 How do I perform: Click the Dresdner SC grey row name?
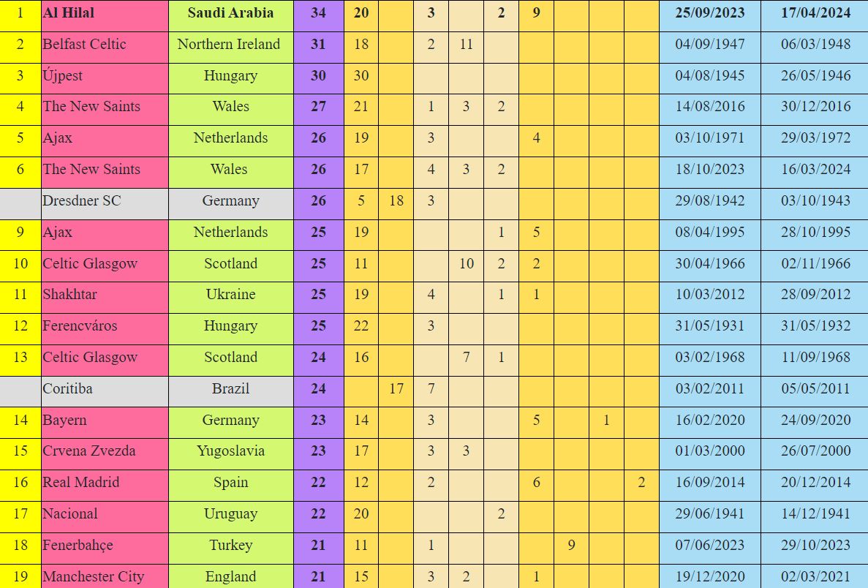pyautogui.click(x=81, y=201)
